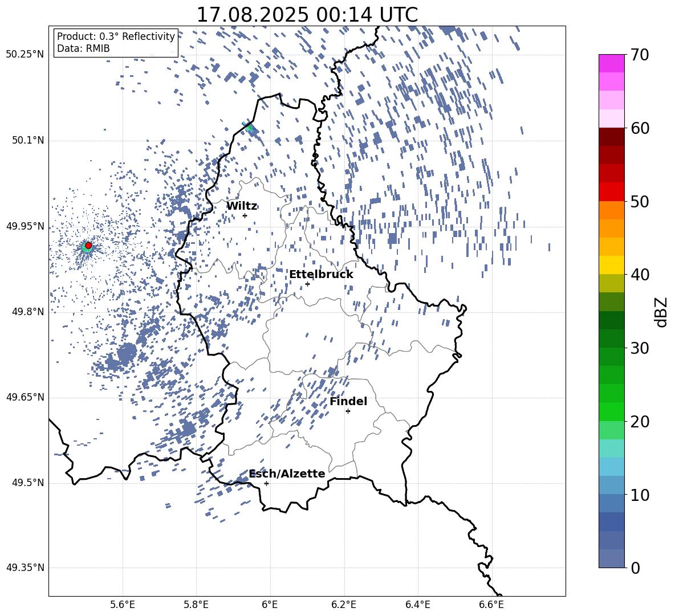The width and height of the screenshot is (675, 616).
Task: Click the yellow colorbar swatch above 40
Action: [x=611, y=265]
